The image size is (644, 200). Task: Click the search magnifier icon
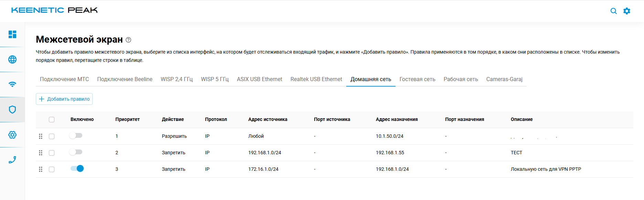tap(613, 11)
